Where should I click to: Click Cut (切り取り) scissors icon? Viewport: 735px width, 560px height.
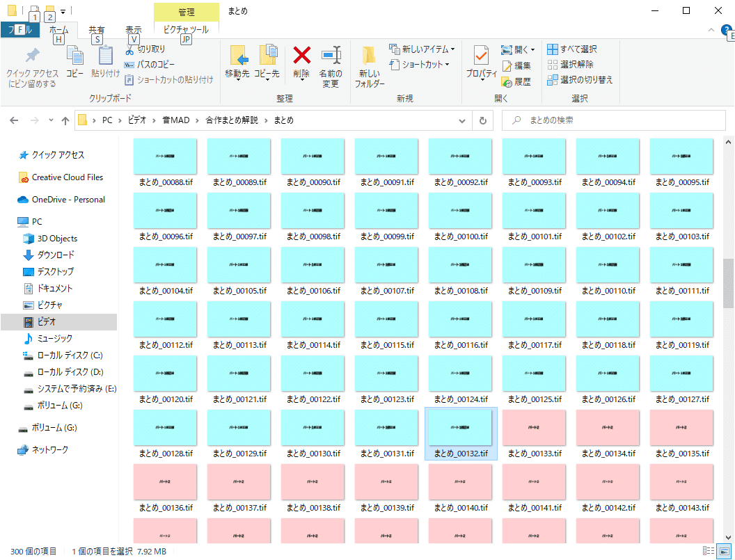click(129, 49)
